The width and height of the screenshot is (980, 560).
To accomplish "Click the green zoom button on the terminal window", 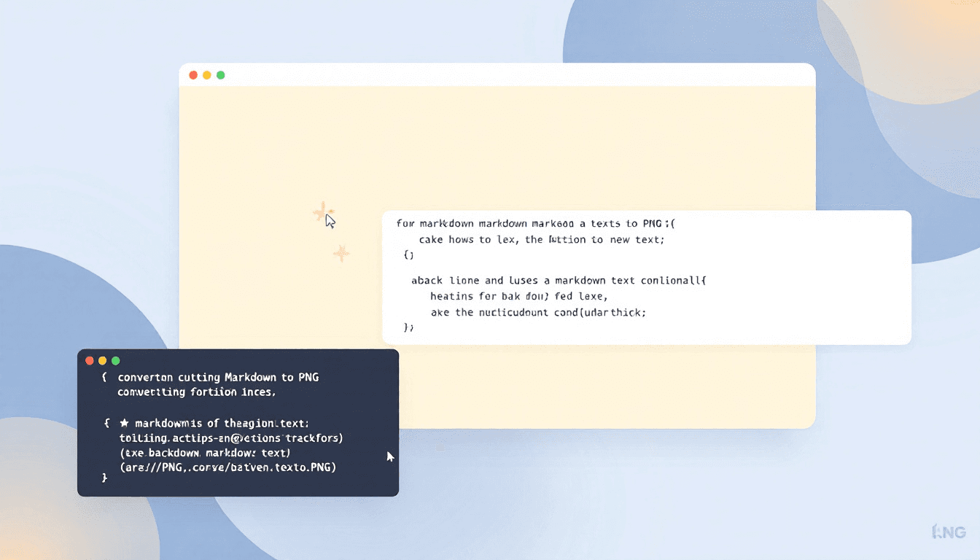I will click(114, 360).
